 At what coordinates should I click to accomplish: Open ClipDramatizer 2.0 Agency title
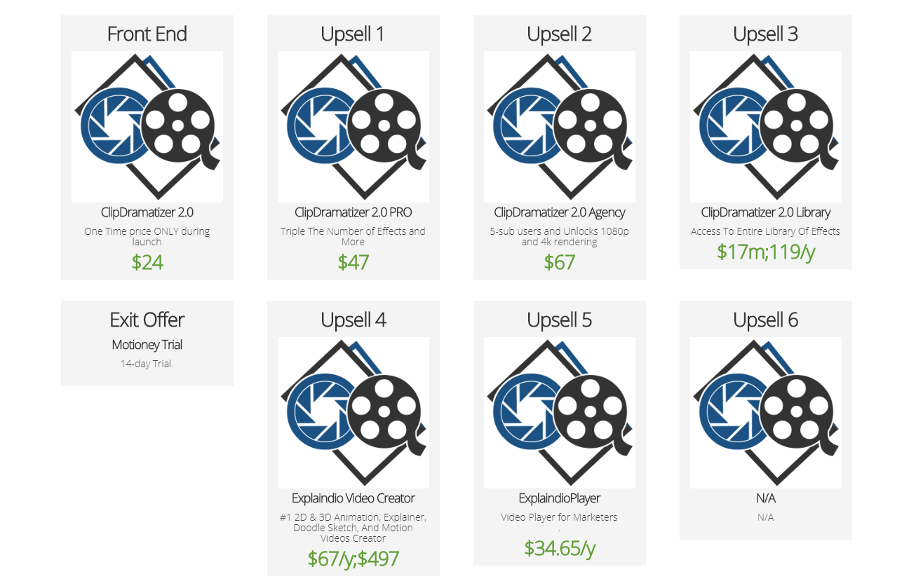click(560, 212)
